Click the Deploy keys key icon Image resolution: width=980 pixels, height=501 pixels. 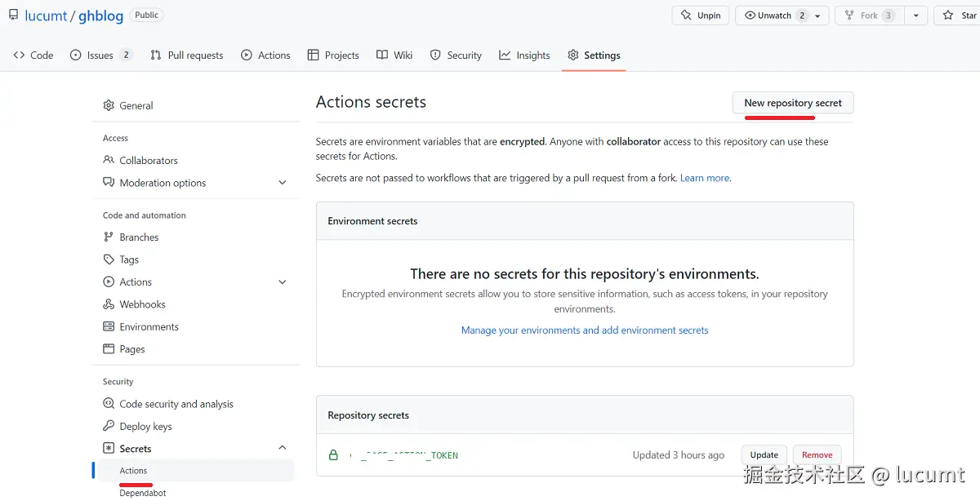109,426
